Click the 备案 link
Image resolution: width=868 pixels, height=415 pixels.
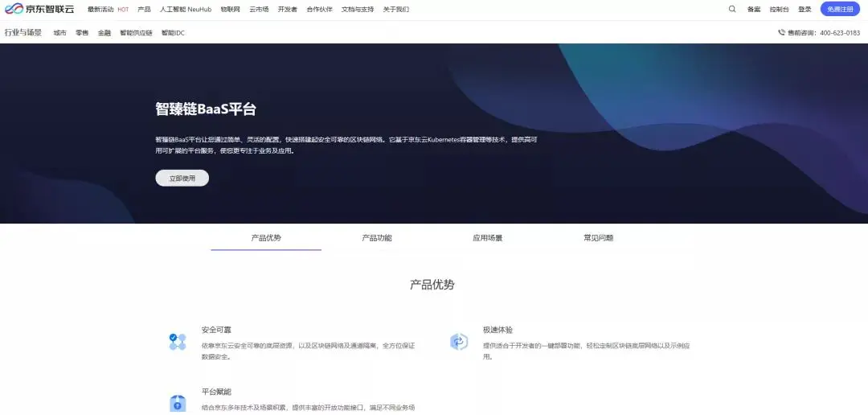point(753,10)
